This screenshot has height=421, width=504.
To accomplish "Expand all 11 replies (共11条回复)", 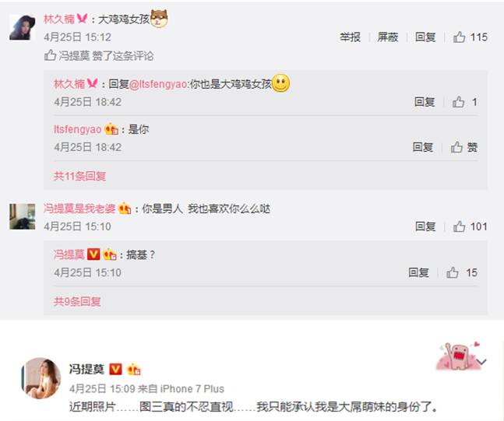I will point(79,176).
